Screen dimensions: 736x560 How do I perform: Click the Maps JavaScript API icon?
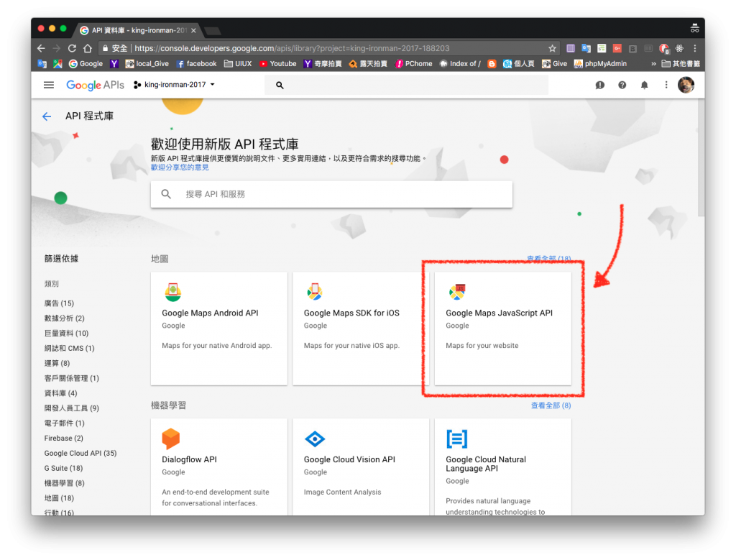click(456, 292)
